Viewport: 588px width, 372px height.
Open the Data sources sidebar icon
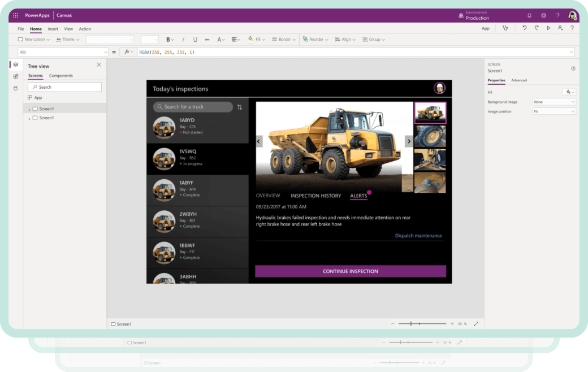tap(15, 89)
